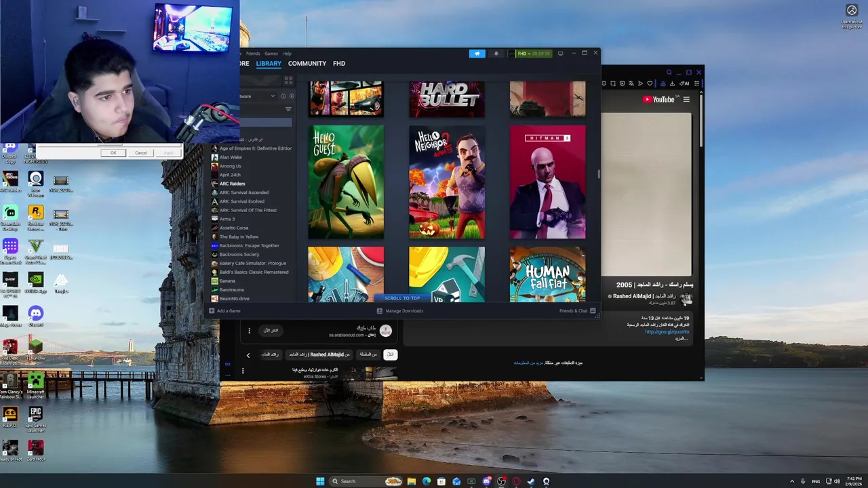Open NVIDIA App desktop icon
This screenshot has width=868, height=488.
[x=35, y=283]
